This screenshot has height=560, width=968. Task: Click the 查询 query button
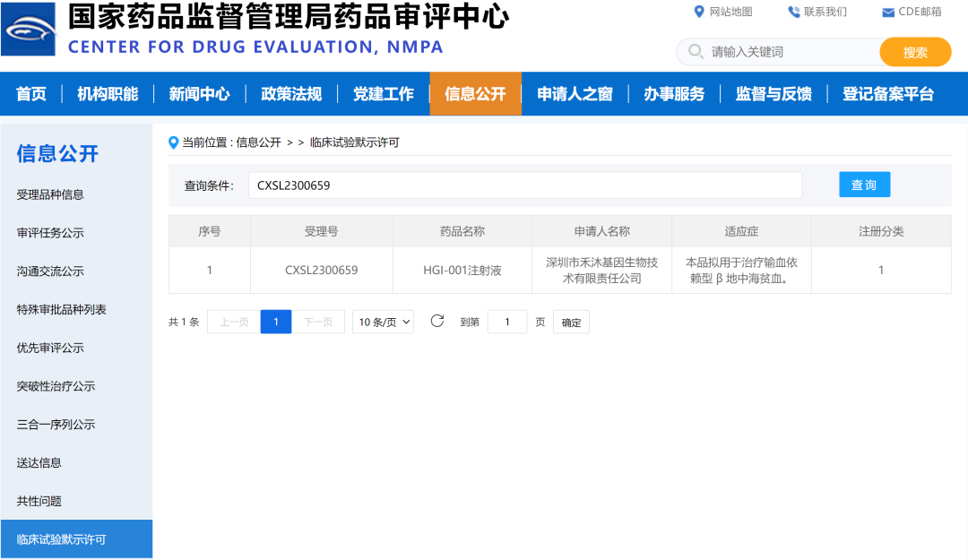pos(864,184)
